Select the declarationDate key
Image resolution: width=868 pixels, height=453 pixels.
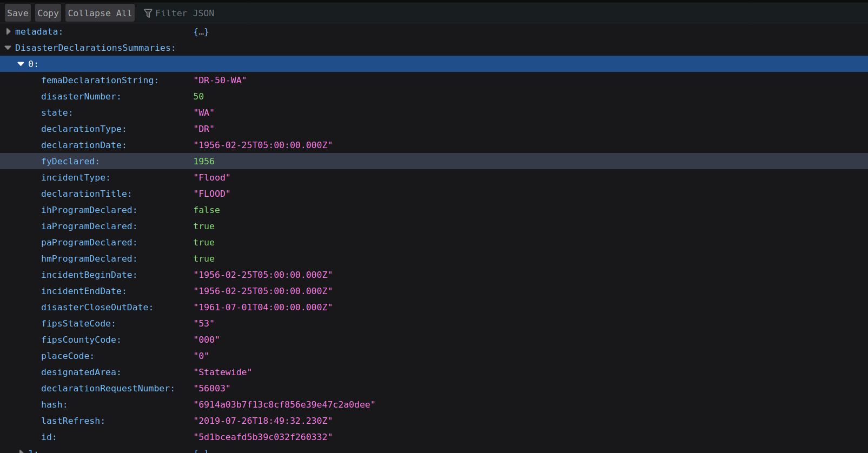tap(84, 145)
